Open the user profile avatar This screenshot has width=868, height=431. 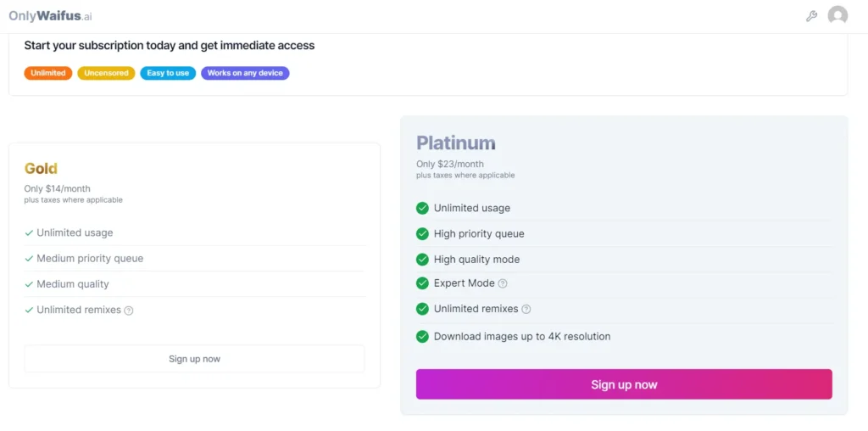coord(837,15)
